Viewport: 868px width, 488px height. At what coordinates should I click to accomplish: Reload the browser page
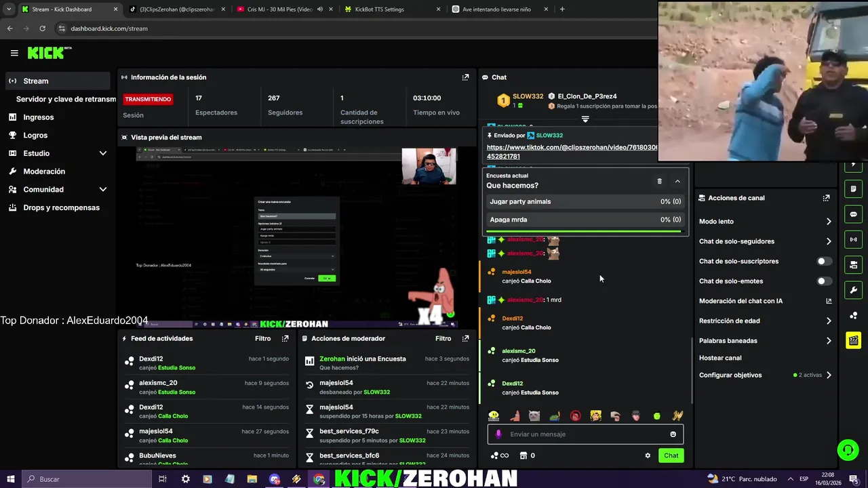(42, 28)
